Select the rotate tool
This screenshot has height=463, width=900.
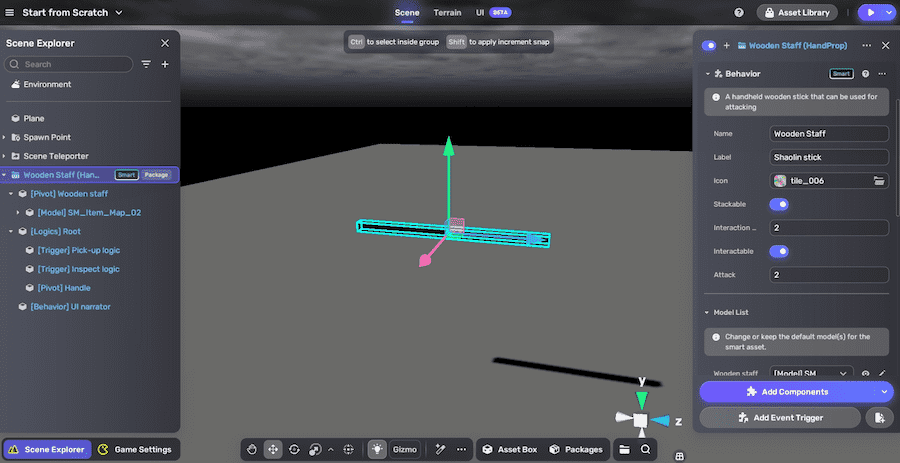click(x=294, y=450)
